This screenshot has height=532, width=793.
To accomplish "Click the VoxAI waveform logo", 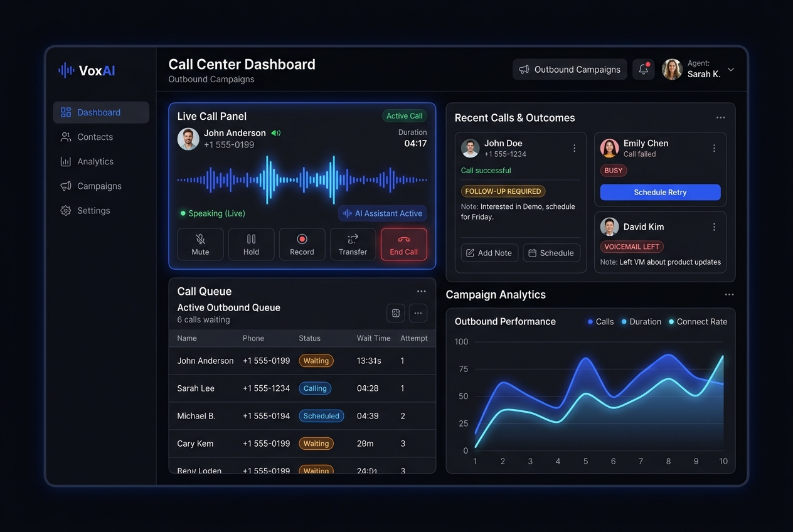I will (x=66, y=70).
